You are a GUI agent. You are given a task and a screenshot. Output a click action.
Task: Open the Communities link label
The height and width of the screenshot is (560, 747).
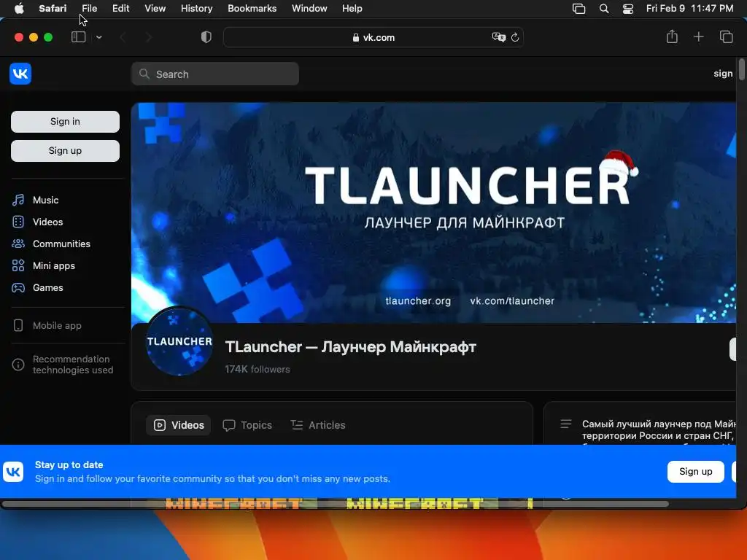coord(61,244)
